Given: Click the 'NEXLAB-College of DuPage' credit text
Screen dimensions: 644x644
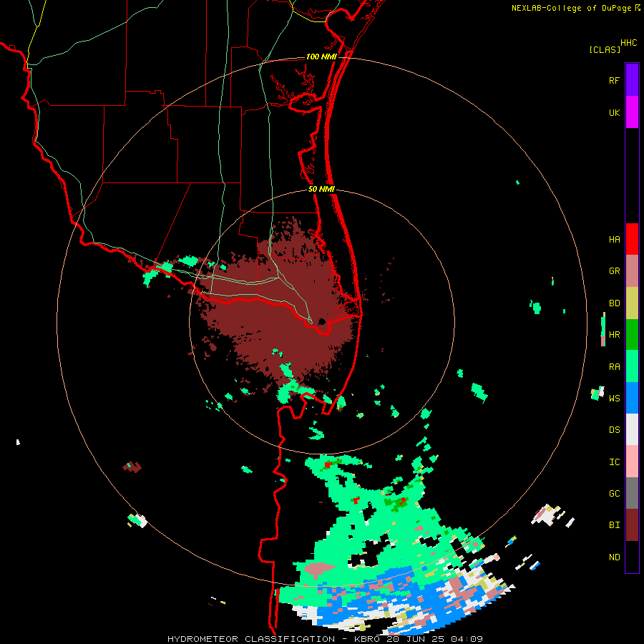Looking at the screenshot, I should click(x=571, y=8).
